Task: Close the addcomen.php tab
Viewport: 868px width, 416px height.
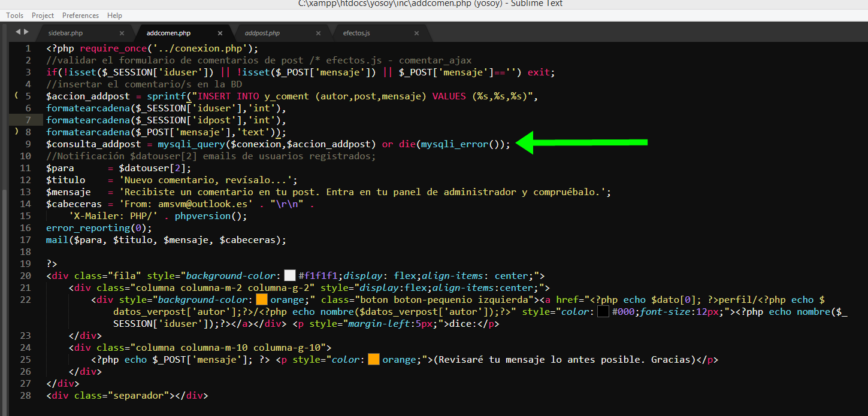Action: [x=220, y=34]
